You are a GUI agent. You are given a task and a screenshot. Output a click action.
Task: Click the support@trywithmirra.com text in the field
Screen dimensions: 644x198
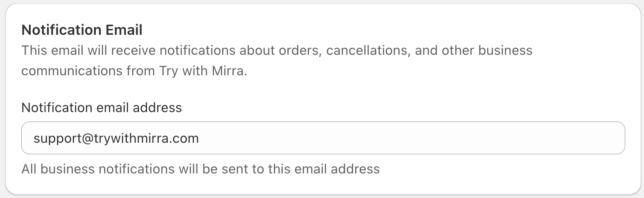click(x=116, y=138)
